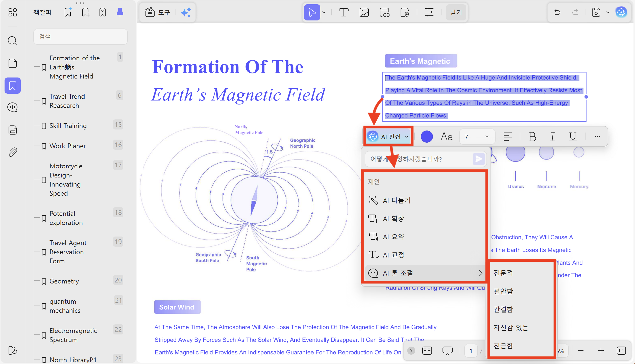Open the pages panel icon
Viewport: 635px width, 364px height.
tap(13, 63)
